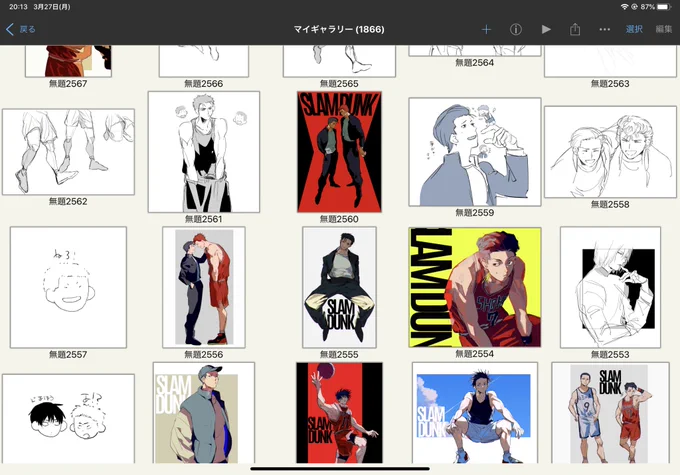Viewport: 680px width, 475px height.
Task: Check the battery icon in status bar
Action: 664,7
